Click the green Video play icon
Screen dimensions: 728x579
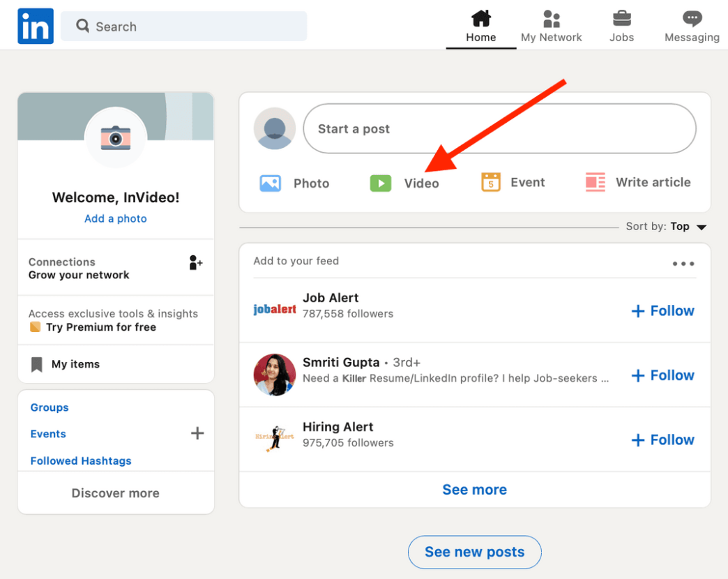(x=380, y=183)
